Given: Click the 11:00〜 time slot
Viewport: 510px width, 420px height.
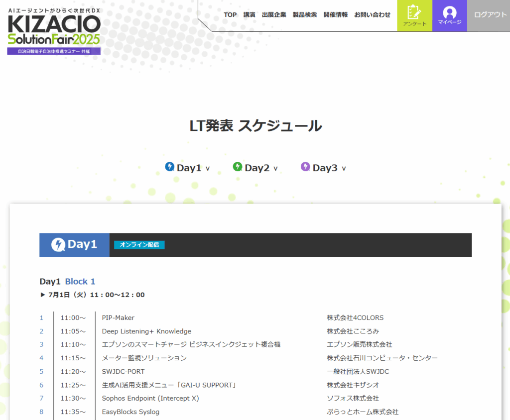Looking at the screenshot, I should pos(73,318).
